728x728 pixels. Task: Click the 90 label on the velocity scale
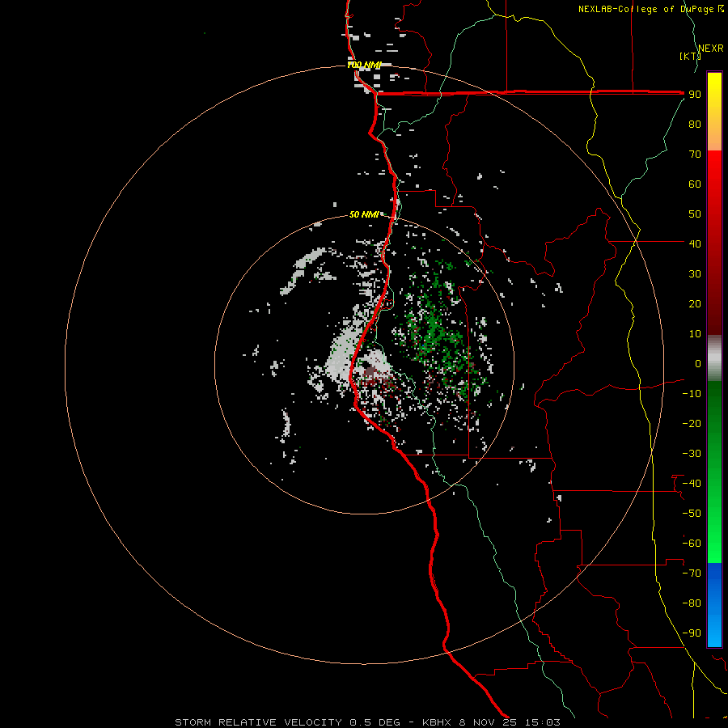point(695,95)
